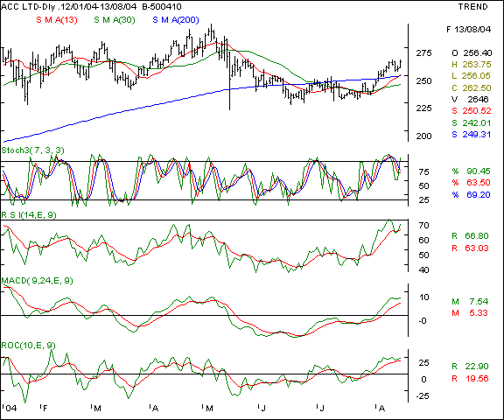504x420 pixels.
Task: Click the ''04' year marker on the time axis
Action: [10, 409]
